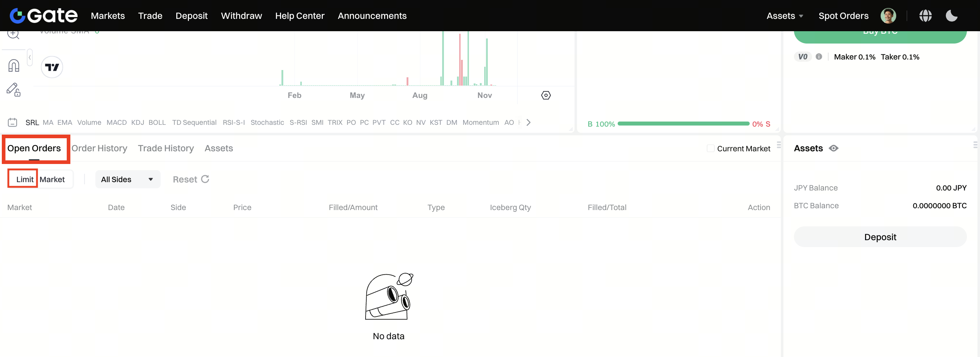Select the Market order type toggle
Screen dimensions: 980x357
(x=52, y=179)
